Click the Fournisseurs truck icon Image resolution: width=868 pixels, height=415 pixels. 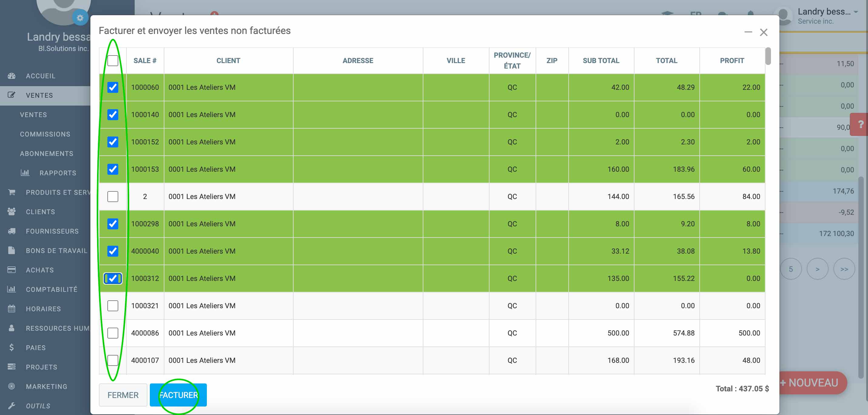[x=12, y=231]
